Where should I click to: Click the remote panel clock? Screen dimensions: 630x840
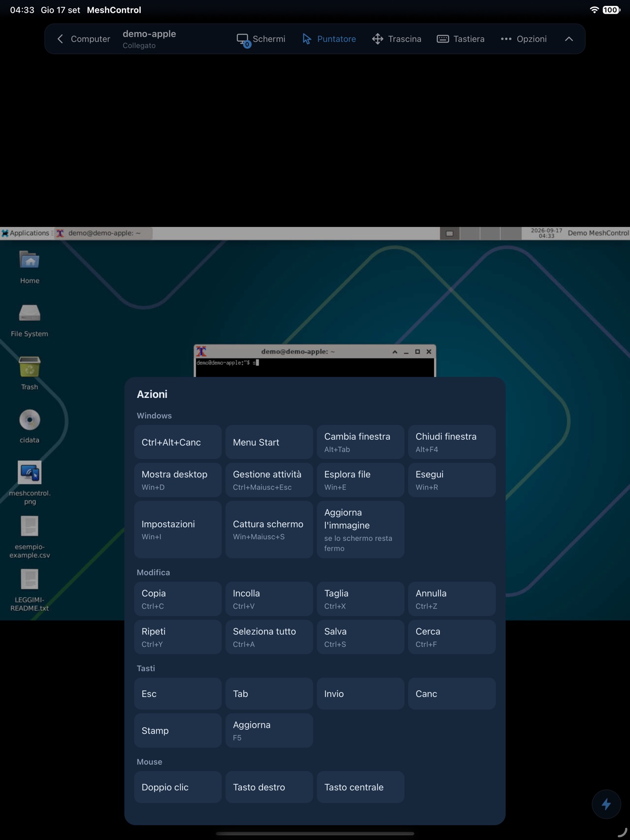[x=546, y=233]
